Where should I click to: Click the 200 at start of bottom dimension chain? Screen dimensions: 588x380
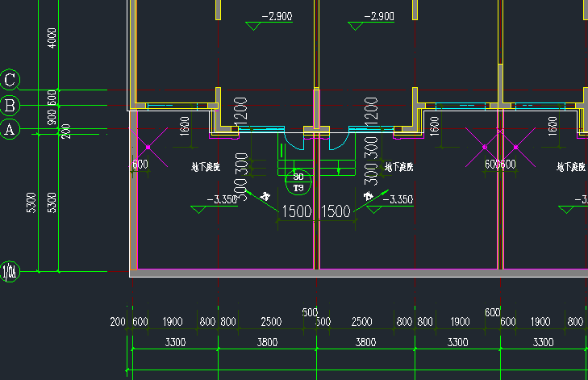(x=118, y=322)
